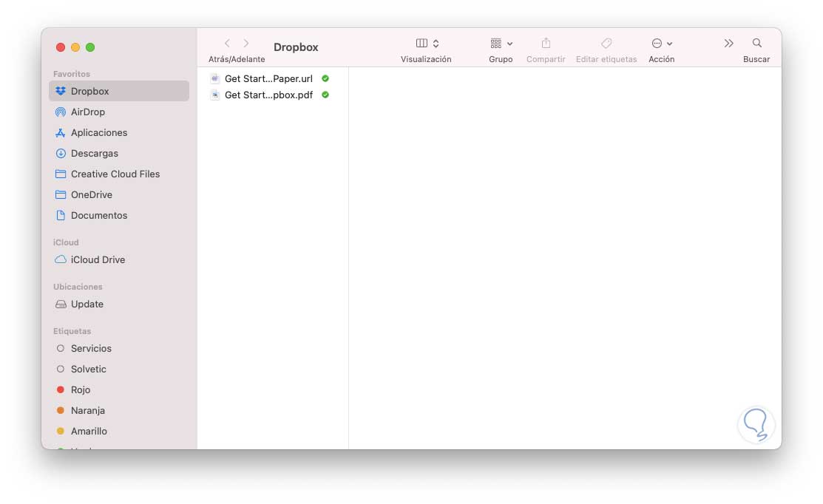Open the Grupo grouping icon
Viewport: 823px width, 504px height.
pos(496,43)
